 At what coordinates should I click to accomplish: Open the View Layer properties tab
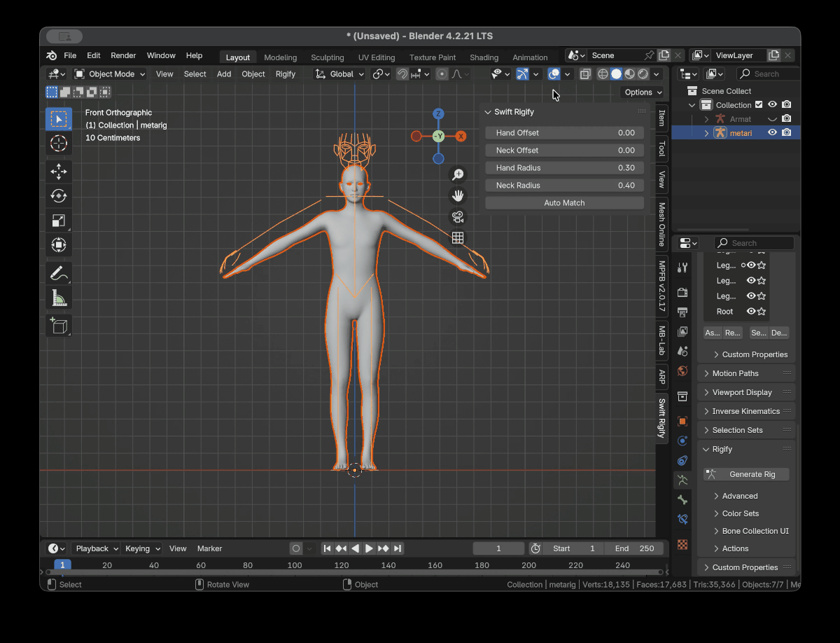click(x=682, y=331)
